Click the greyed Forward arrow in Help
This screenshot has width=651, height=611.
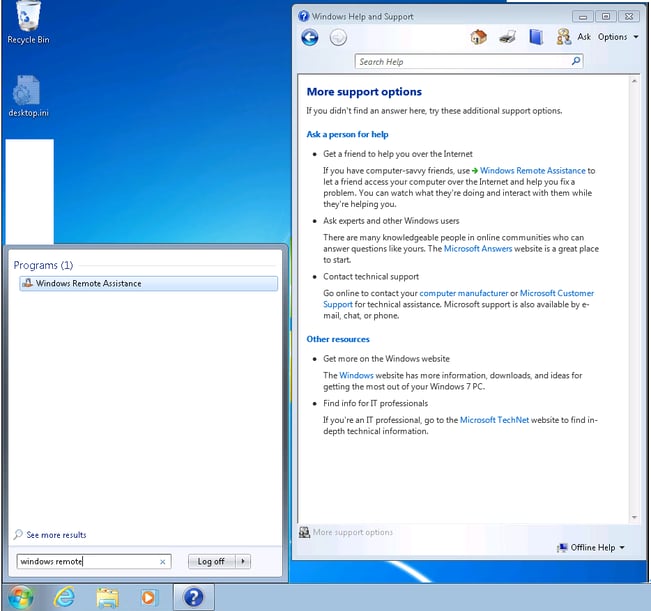pos(338,37)
